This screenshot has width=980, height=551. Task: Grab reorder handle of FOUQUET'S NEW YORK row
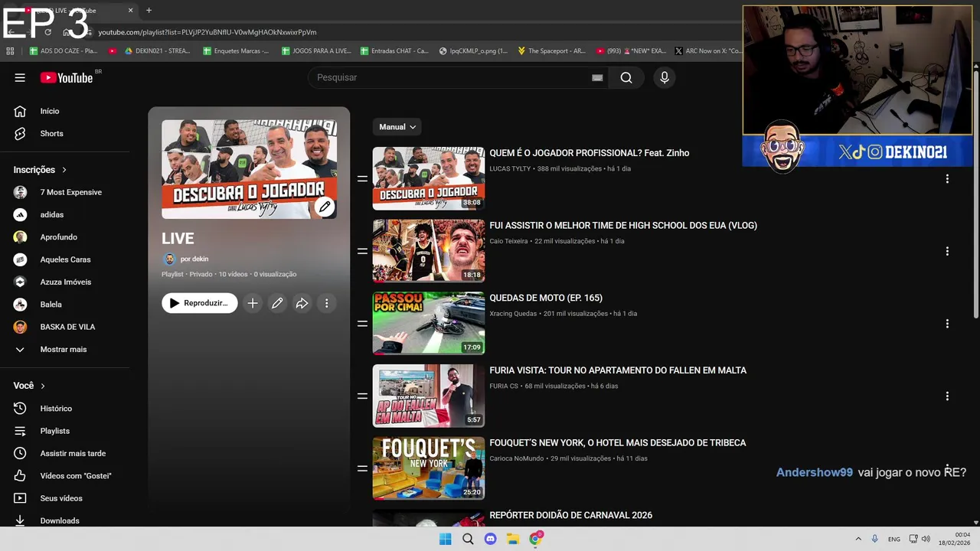(362, 468)
